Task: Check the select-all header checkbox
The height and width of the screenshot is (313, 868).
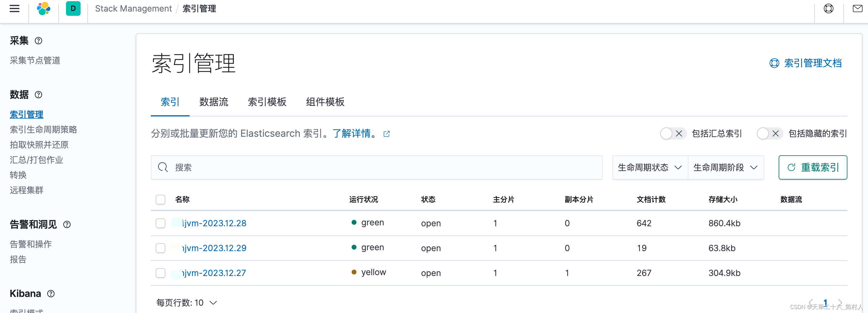Action: 161,199
